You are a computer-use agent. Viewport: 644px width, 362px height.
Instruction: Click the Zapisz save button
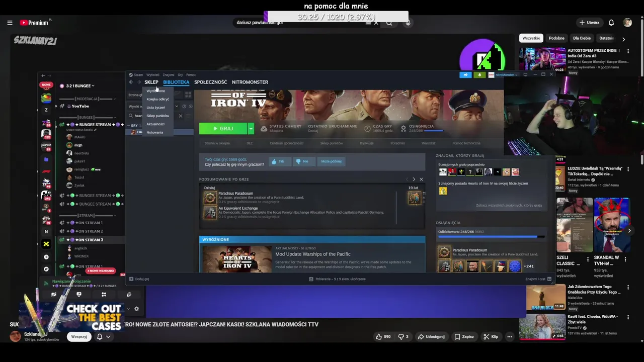464,336
